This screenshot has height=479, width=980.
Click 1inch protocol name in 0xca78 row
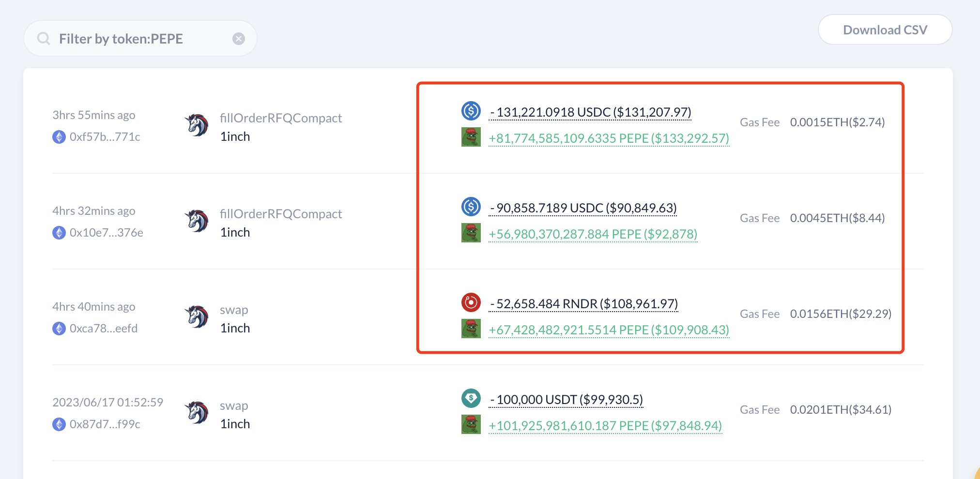tap(235, 328)
